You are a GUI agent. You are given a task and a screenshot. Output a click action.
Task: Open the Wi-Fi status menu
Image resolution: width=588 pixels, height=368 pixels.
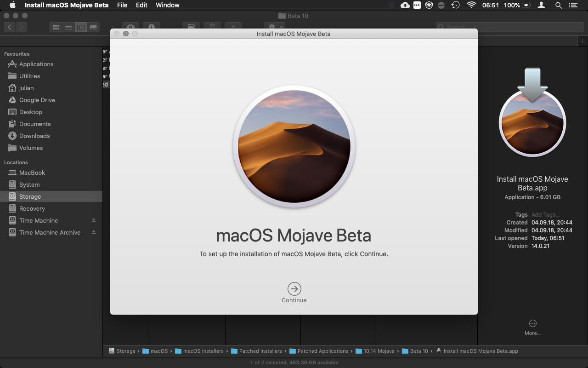click(x=471, y=5)
